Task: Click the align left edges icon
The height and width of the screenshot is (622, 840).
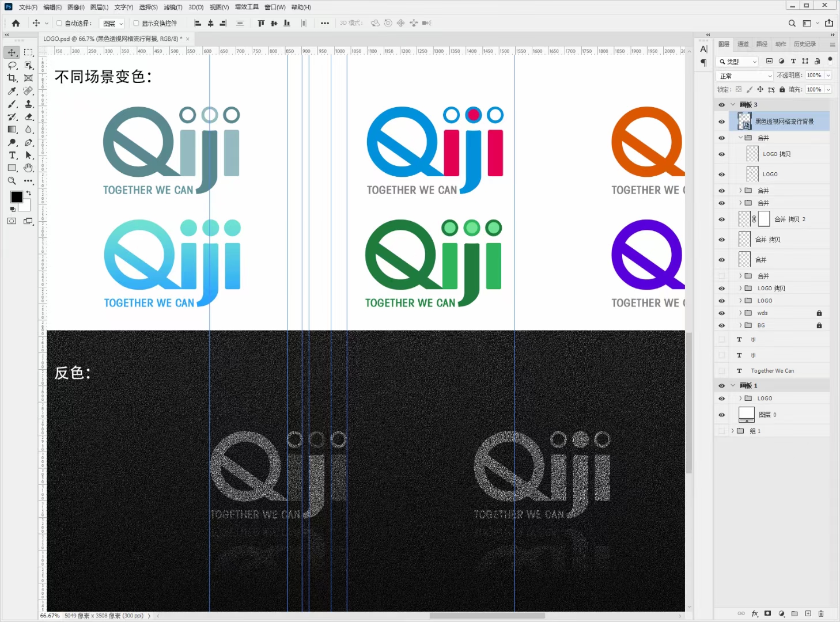Action: (x=198, y=23)
